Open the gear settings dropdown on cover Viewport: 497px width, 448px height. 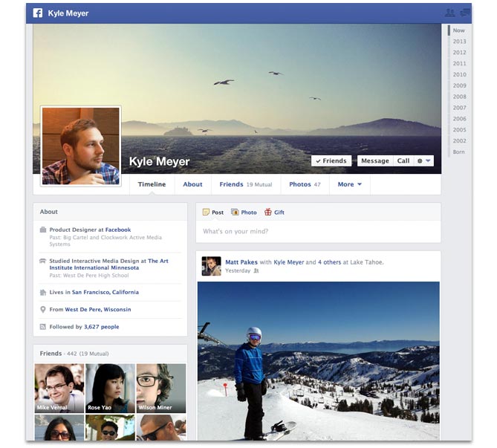(424, 160)
